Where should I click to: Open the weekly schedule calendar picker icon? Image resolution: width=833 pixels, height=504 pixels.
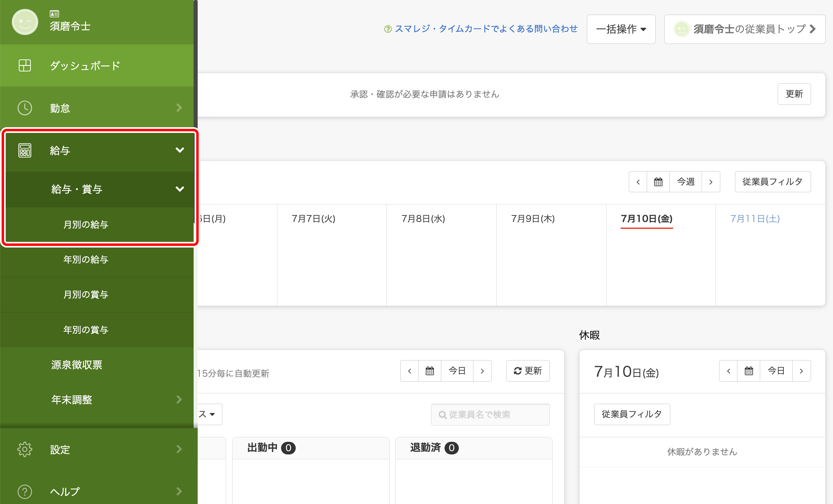click(658, 182)
